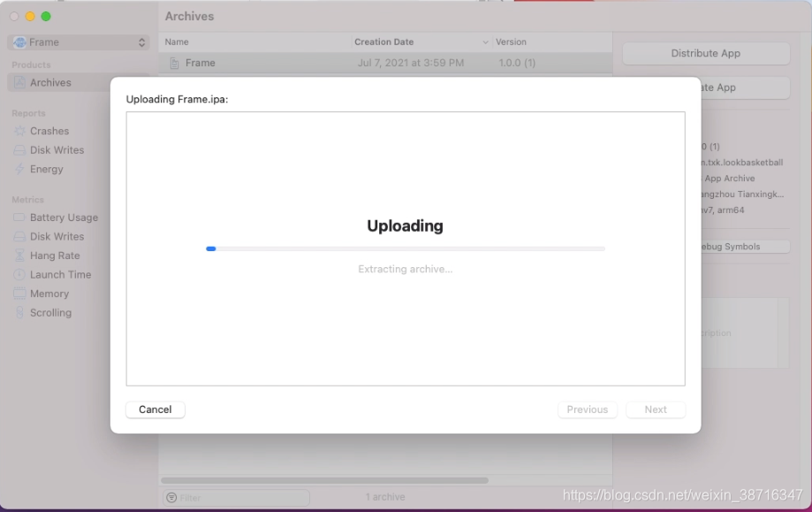The image size is (812, 512).
Task: Open the Frame app selector dropdown
Action: pos(79,42)
